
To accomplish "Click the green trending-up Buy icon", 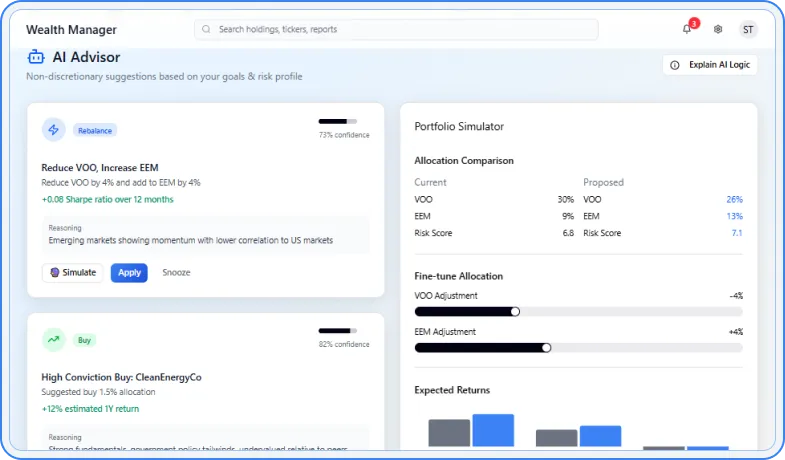I will 54,339.
